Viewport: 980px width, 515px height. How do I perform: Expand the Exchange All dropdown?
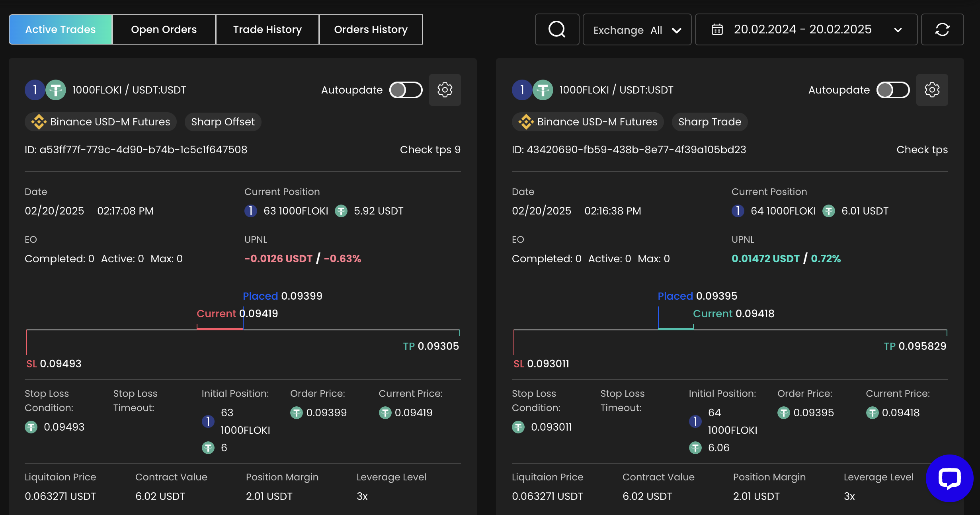[636, 30]
